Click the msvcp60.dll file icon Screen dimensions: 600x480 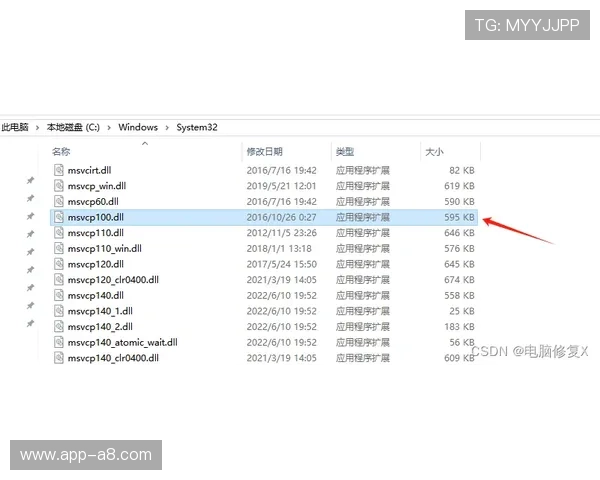(x=59, y=201)
